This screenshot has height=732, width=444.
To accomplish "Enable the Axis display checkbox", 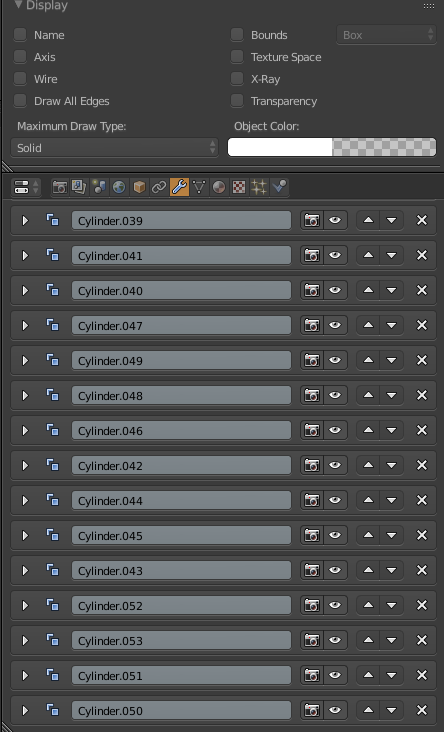I will click(x=20, y=56).
